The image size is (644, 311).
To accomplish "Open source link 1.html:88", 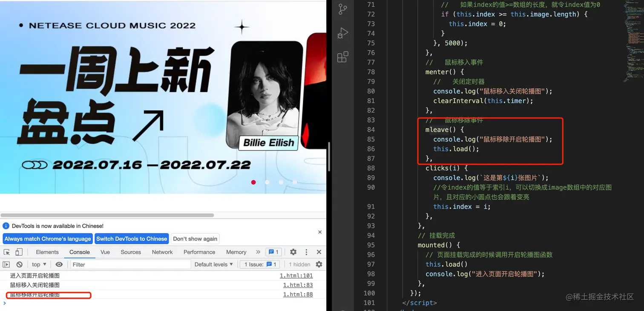I will [x=298, y=294].
